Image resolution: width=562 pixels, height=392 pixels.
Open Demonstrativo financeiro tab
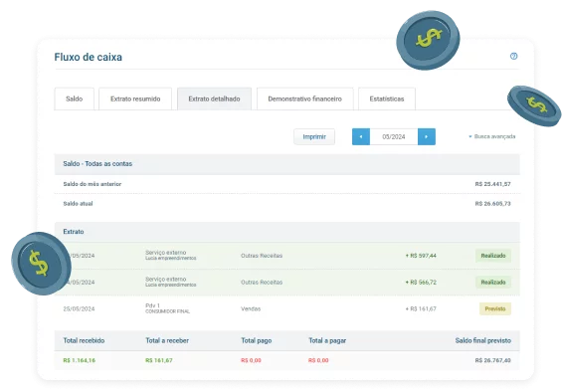pos(305,98)
